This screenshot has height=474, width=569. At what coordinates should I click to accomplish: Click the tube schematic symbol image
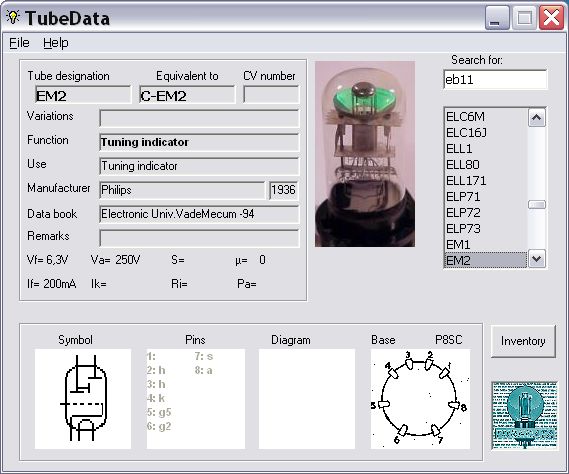[x=83, y=399]
